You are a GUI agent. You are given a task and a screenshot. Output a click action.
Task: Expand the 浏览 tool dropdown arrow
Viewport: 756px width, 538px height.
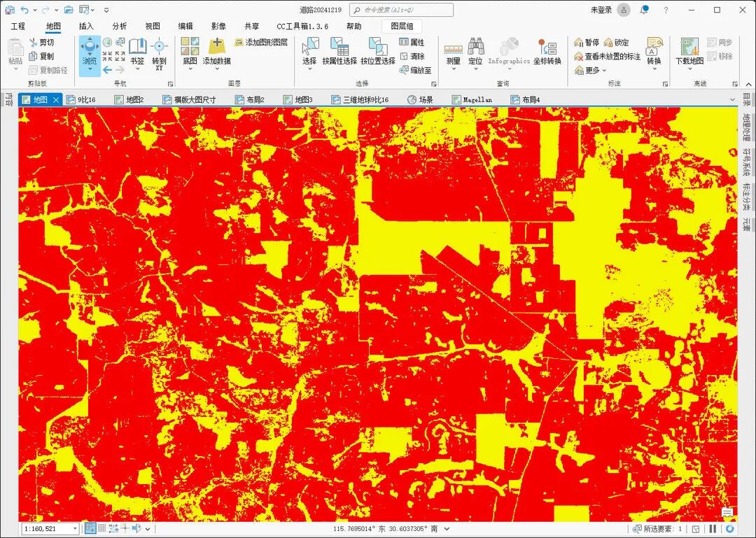pyautogui.click(x=90, y=71)
